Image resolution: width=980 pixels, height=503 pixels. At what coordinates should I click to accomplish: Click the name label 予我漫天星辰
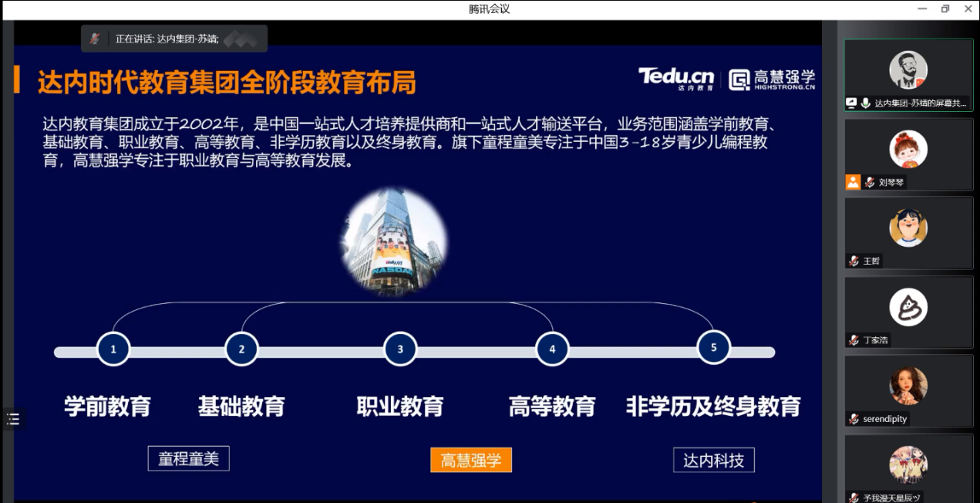pyautogui.click(x=892, y=498)
